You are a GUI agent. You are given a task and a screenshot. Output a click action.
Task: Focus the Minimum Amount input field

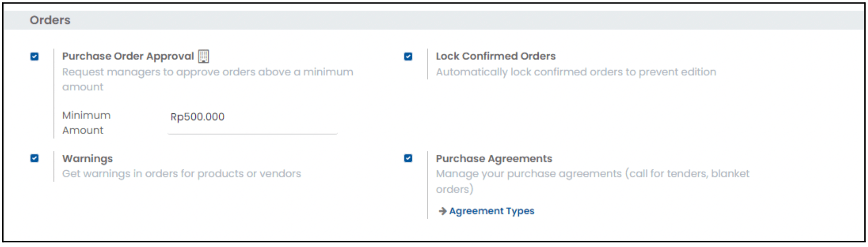[x=252, y=122]
